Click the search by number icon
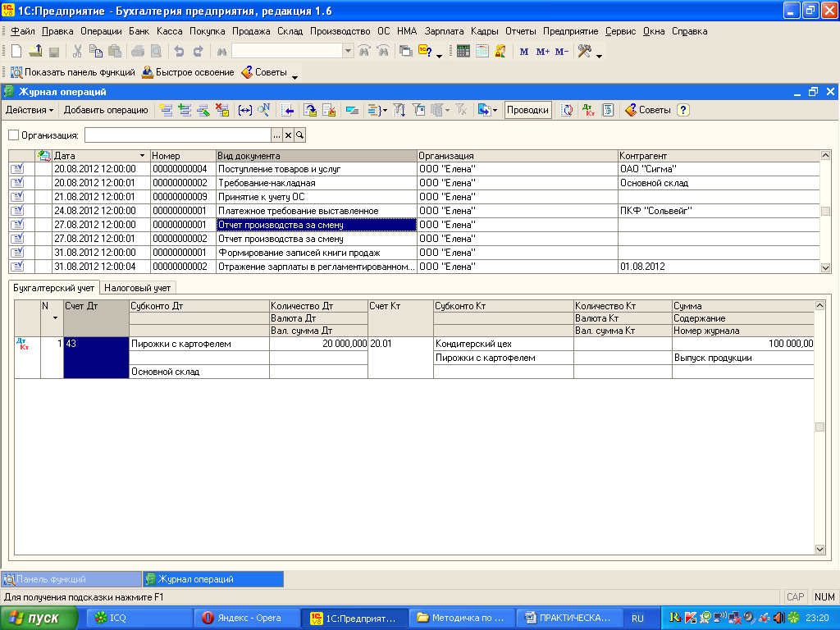Viewport: 840px width, 630px height. (263, 111)
